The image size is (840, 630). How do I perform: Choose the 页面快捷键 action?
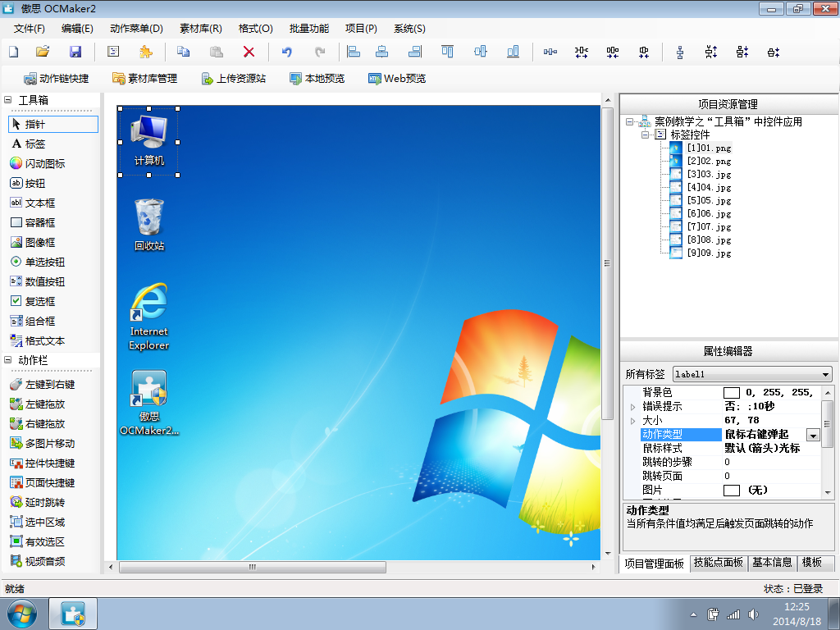tap(43, 482)
